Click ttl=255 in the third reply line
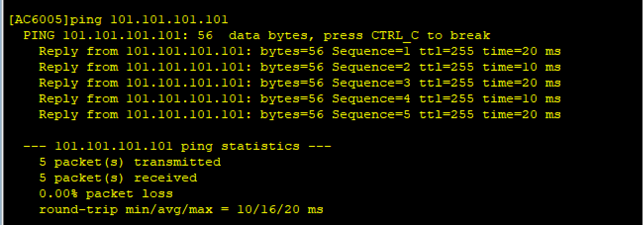Screen dimensions: 644x225 coord(446,83)
